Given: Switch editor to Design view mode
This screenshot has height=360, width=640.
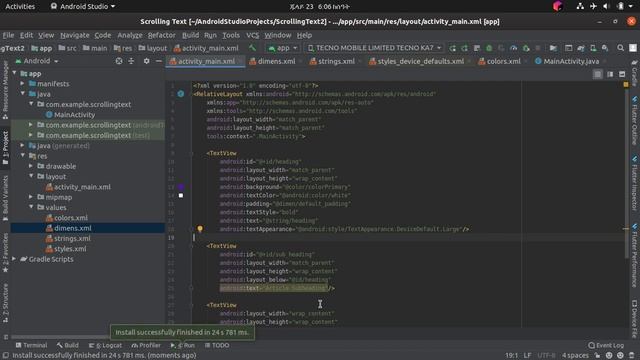Looking at the screenshot, I should 622,74.
